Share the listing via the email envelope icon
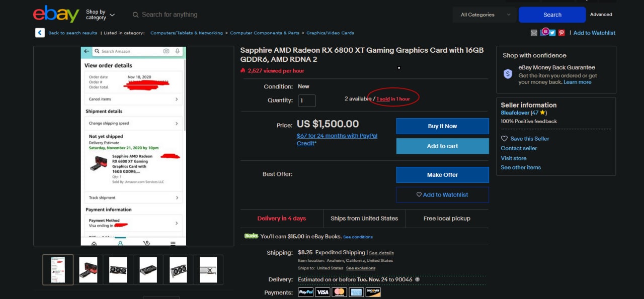Viewport: 644px width, 299px height. 534,33
